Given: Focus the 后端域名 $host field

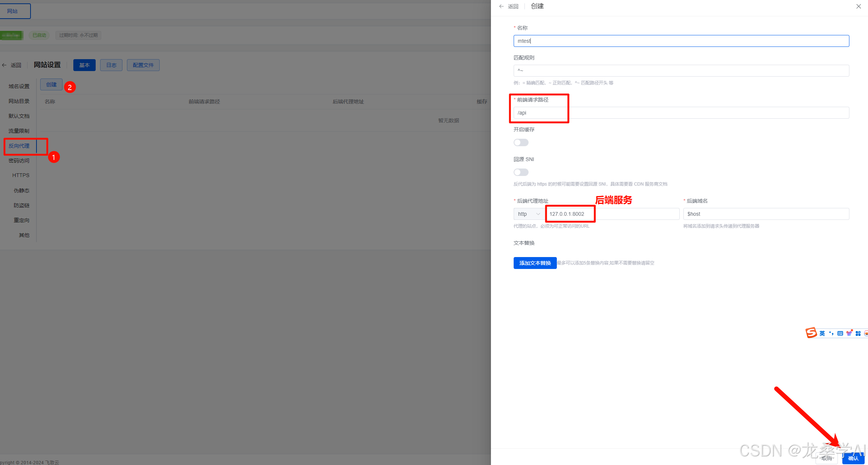Looking at the screenshot, I should tap(766, 214).
